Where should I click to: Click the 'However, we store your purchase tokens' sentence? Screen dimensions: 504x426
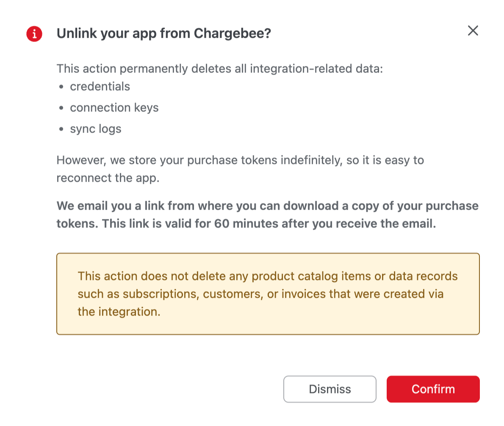240,160
